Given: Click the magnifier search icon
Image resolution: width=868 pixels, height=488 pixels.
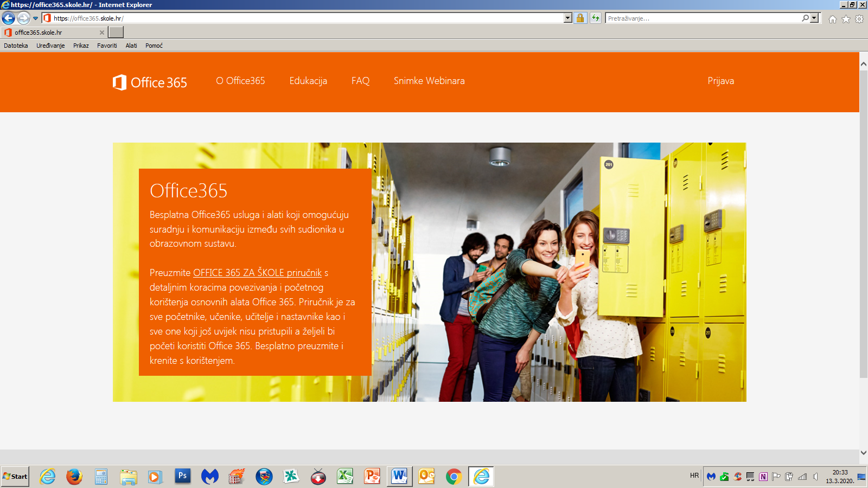Looking at the screenshot, I should coord(806,18).
